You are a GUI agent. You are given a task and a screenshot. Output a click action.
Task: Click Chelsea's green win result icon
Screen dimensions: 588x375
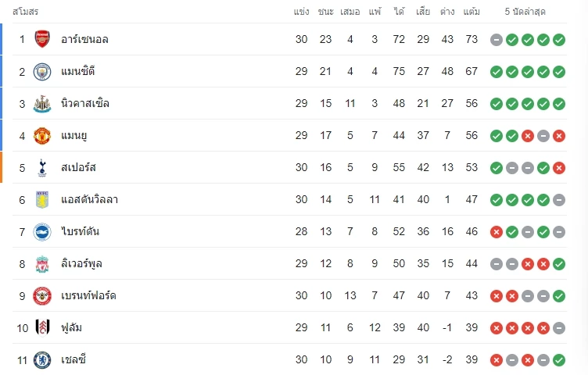559,360
